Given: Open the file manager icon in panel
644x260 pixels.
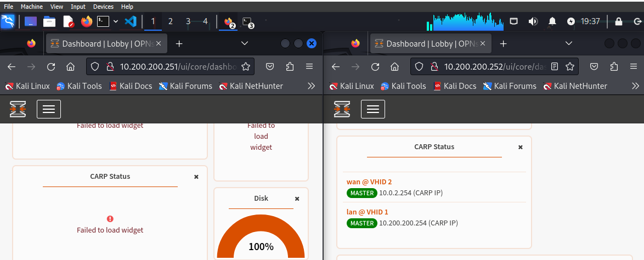Looking at the screenshot, I should (x=49, y=21).
